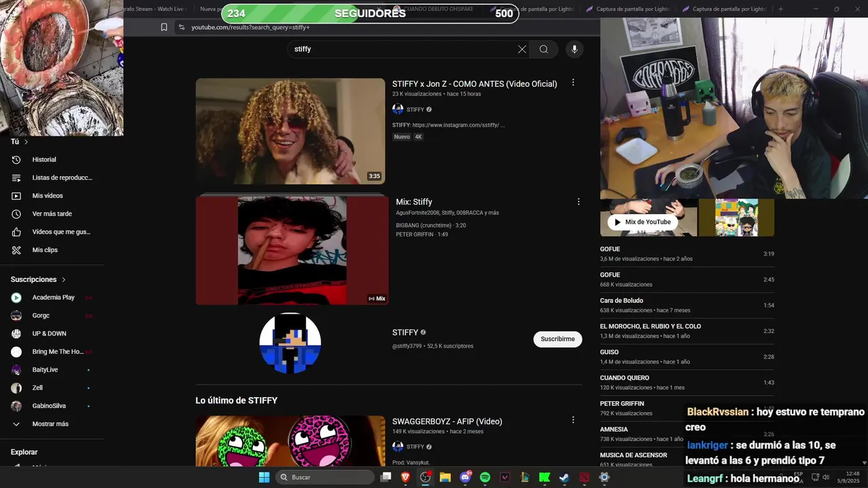Image resolution: width=868 pixels, height=488 pixels.
Task: Start voice search with the microphone
Action: point(574,49)
